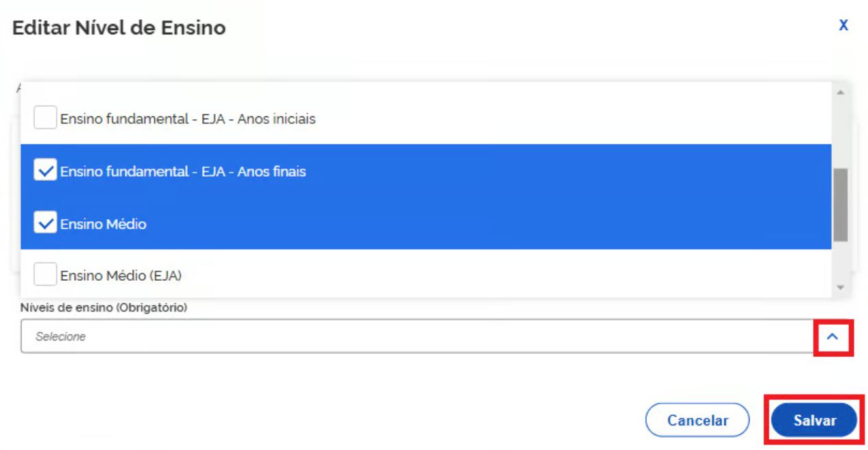The width and height of the screenshot is (868, 450).
Task: Collapse the Níveis de ensino dropdown chevron
Action: 832,336
